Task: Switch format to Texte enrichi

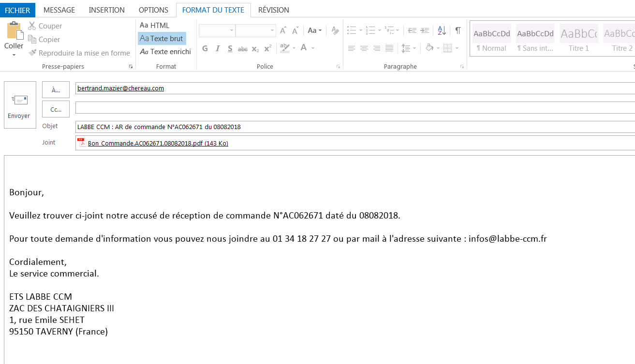Action: pos(165,52)
